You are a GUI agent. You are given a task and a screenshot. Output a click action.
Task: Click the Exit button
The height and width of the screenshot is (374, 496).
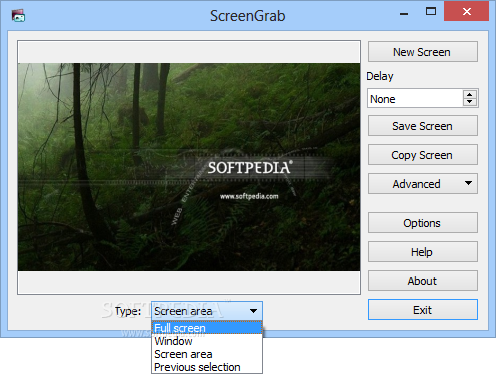coord(423,310)
